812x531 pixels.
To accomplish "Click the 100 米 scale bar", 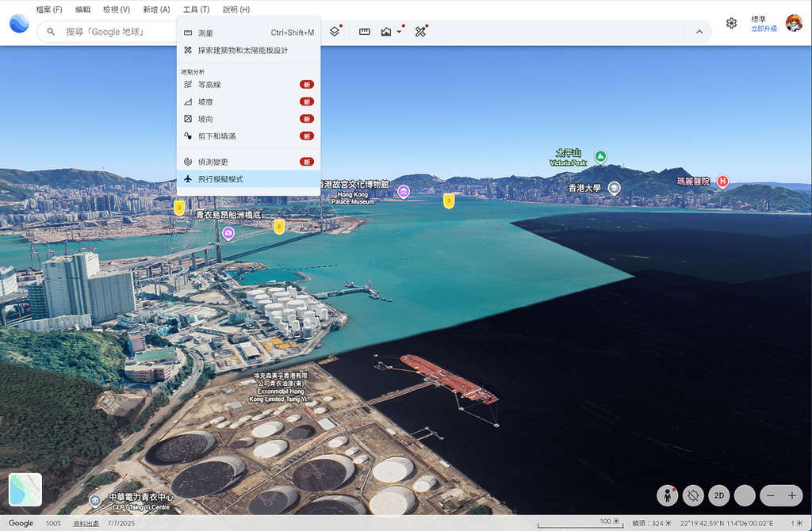I will click(580, 523).
